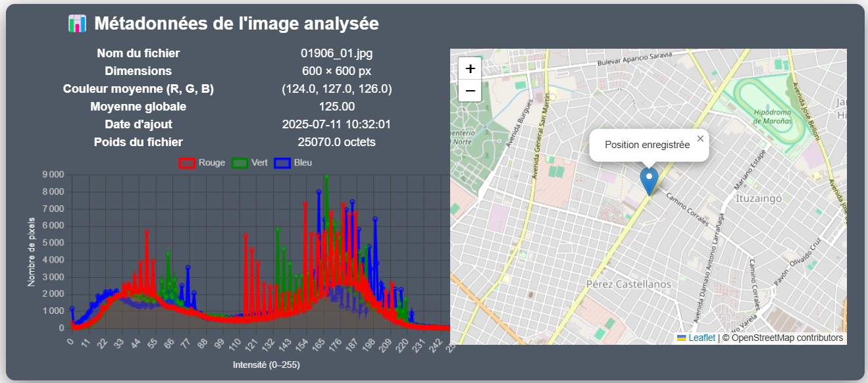Click the 'Nom du fichier' label
The width and height of the screenshot is (868, 383).
(138, 53)
